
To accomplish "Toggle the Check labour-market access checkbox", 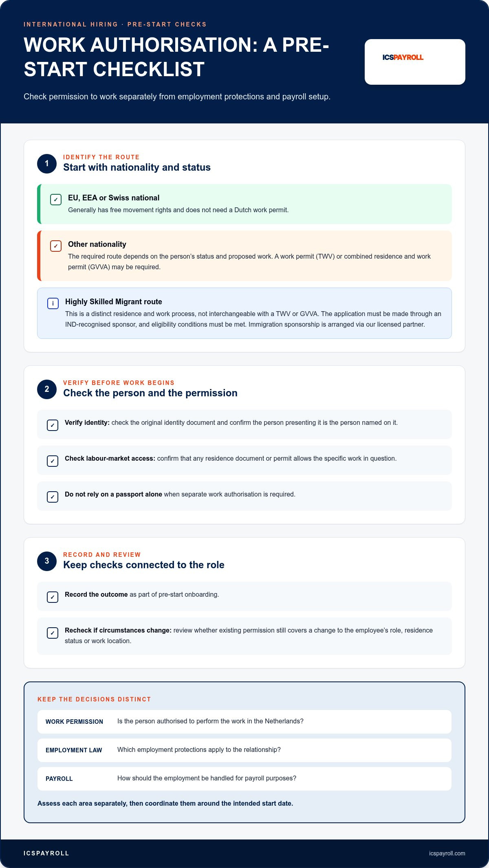I will click(53, 461).
